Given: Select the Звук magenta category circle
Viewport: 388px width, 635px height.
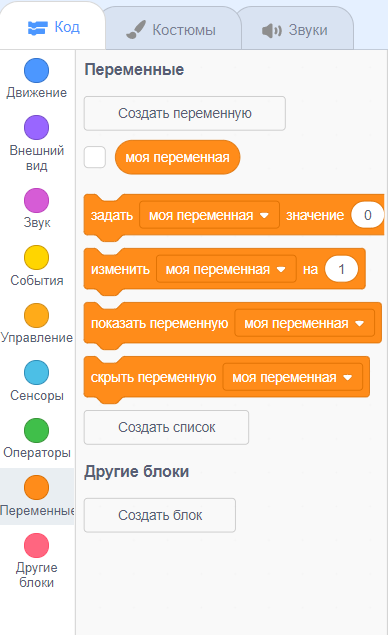Looking at the screenshot, I should click(x=36, y=200).
